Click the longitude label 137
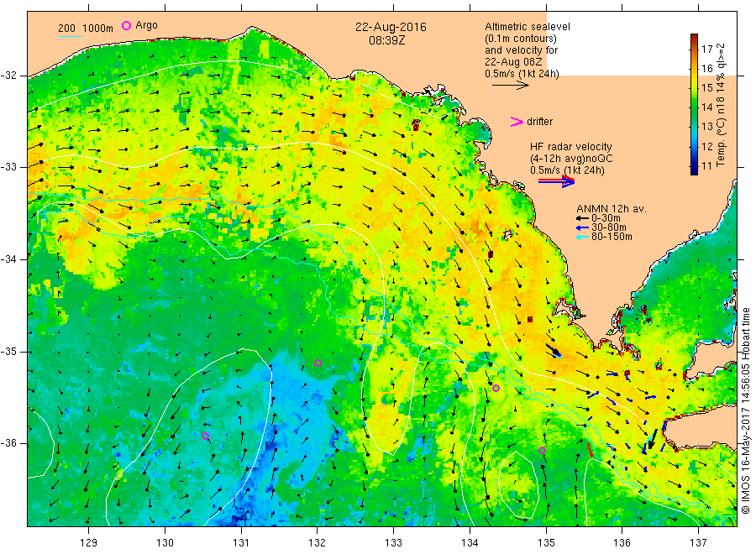 [x=698, y=543]
